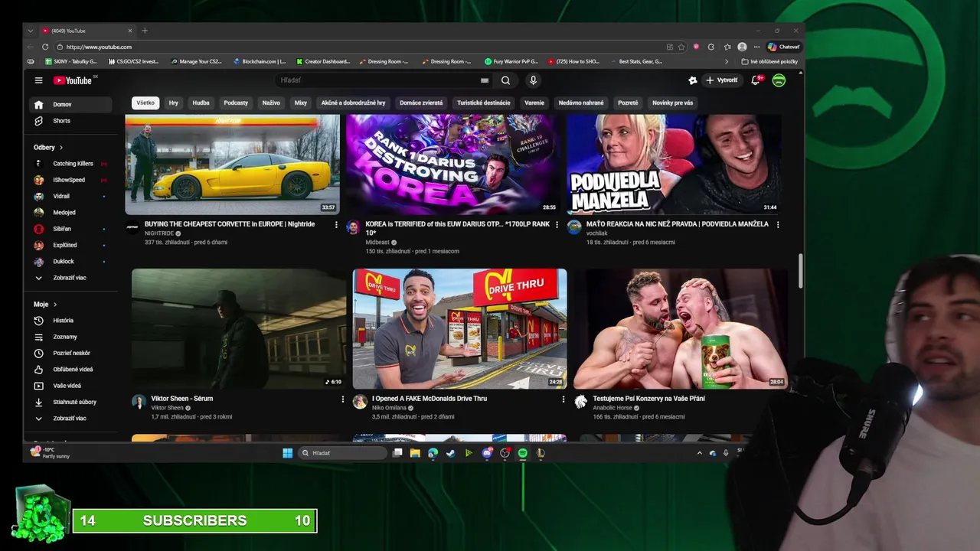980x551 pixels.
Task: Select Domáce zvieratá filter chip
Action: coord(421,103)
